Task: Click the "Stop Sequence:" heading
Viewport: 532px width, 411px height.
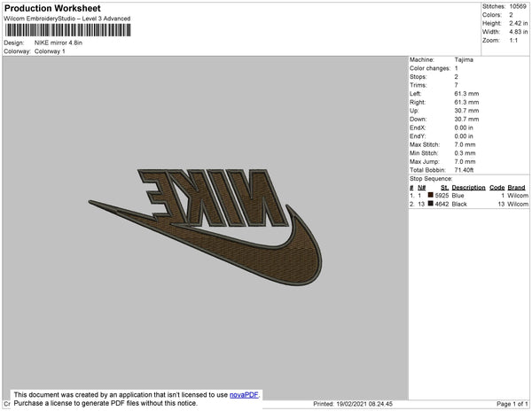Action: [431, 179]
